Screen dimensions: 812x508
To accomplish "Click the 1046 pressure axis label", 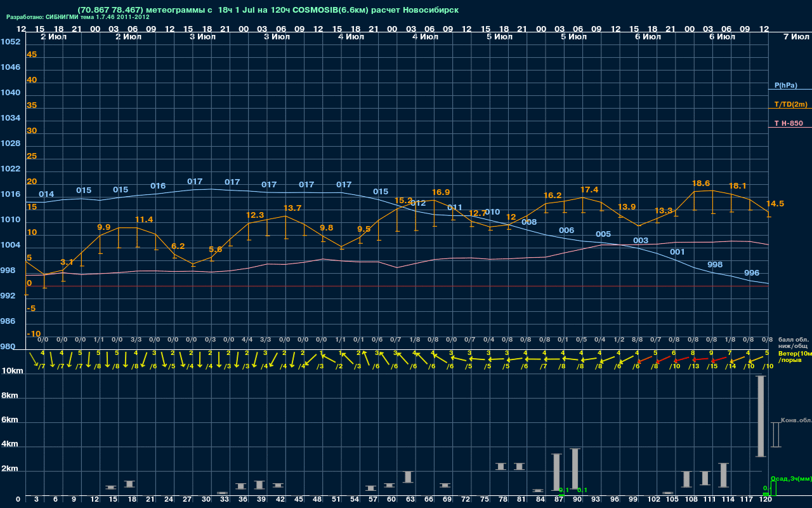I will pos(10,67).
